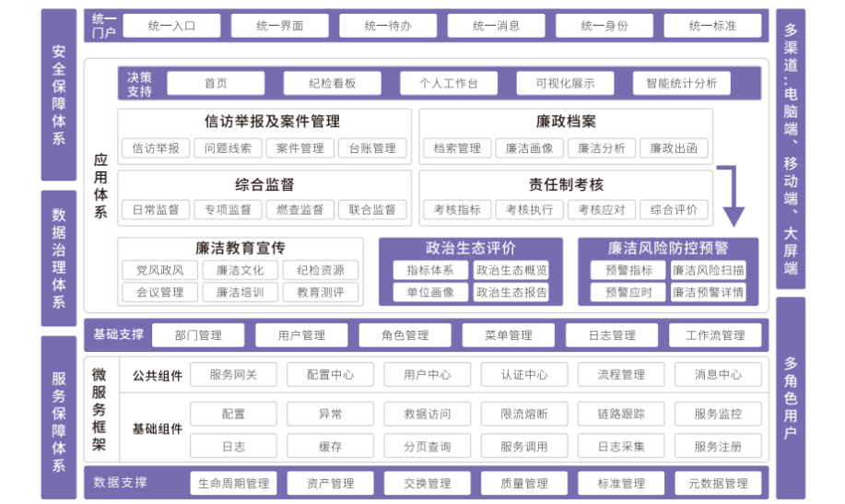Click the 安全保障体系 side panel
This screenshot has width=845, height=504.
point(59,95)
